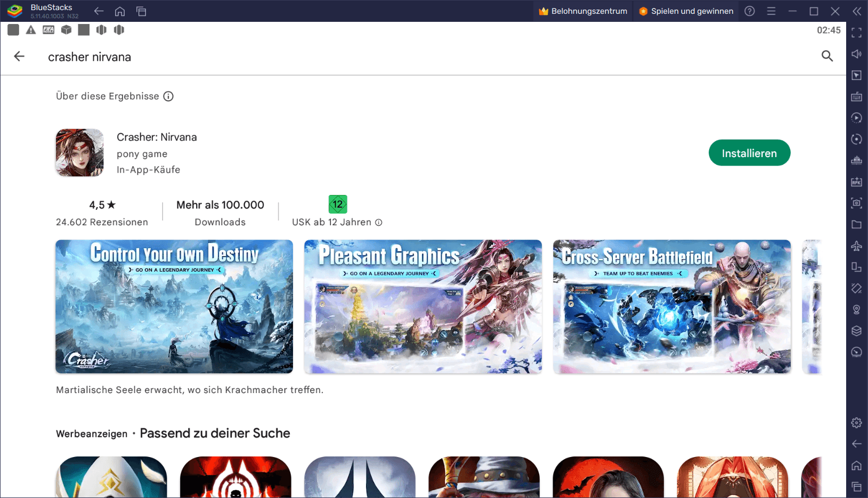Image resolution: width=868 pixels, height=498 pixels.
Task: Click the BlueStacks logo icon
Action: (x=14, y=11)
